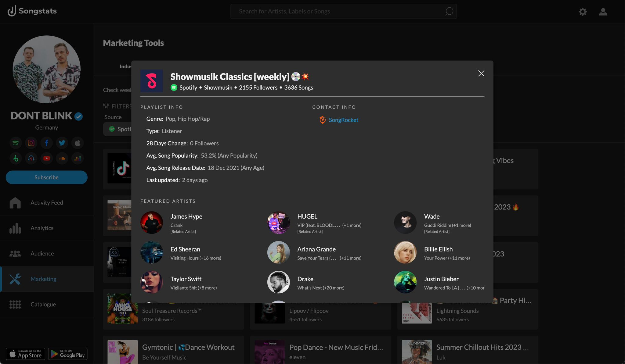The height and width of the screenshot is (364, 625).
Task: Click the Billie Eilish avatar
Action: click(405, 252)
